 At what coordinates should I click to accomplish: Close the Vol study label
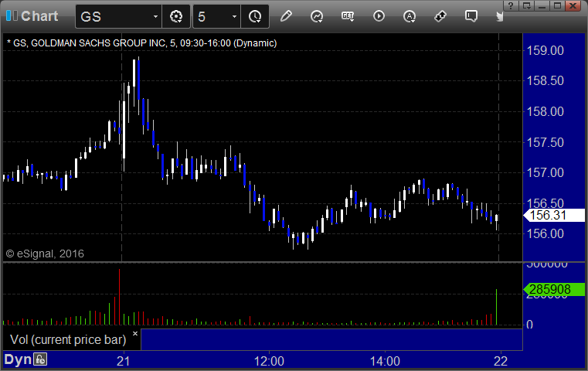pyautogui.click(x=135, y=333)
